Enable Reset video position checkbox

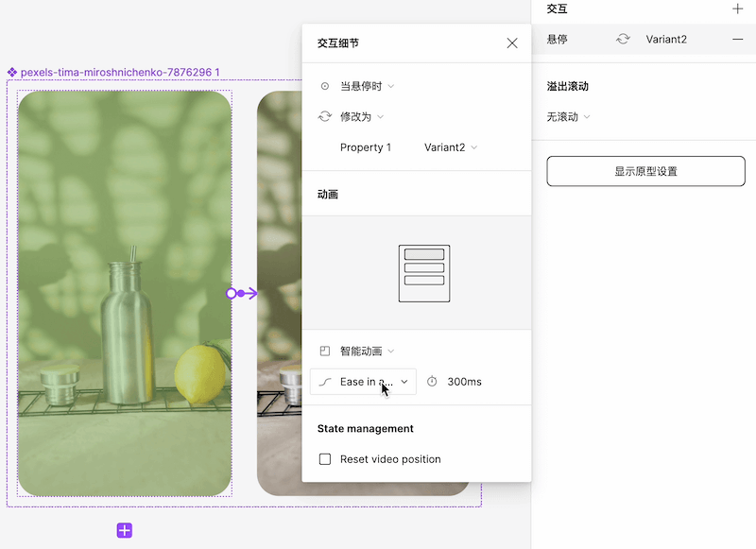325,459
